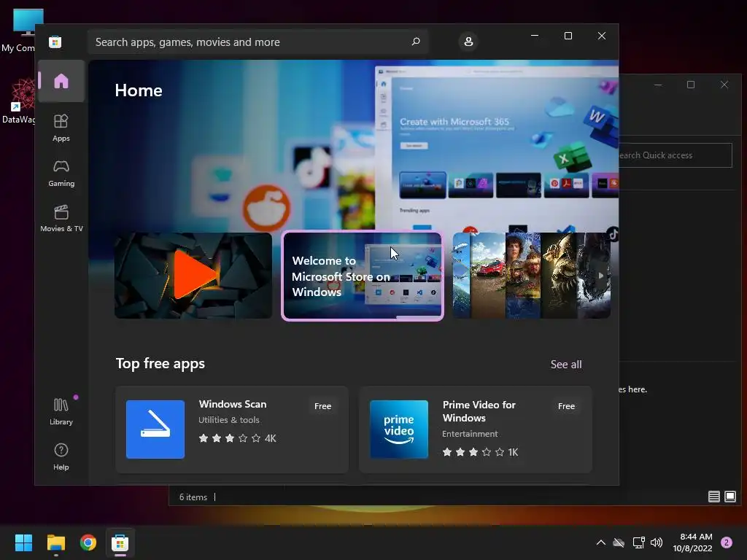Go to Gaming section in sidebar
Screen dimensions: 747x560
[x=61, y=174]
